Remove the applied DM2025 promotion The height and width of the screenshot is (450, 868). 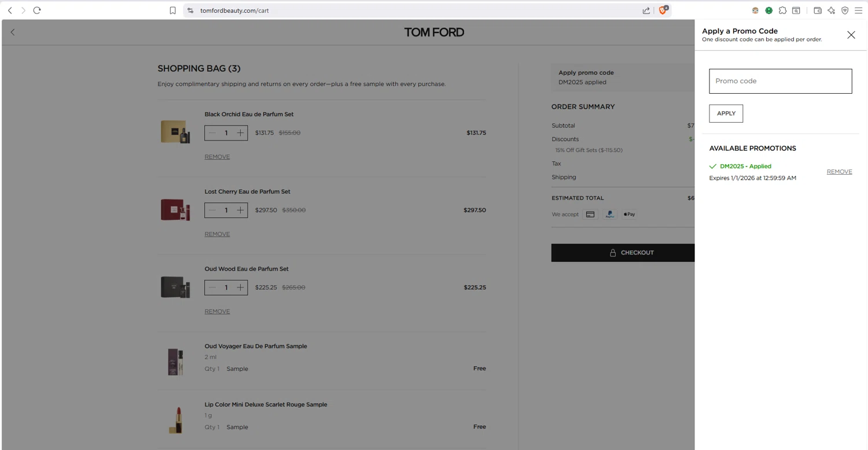point(839,172)
